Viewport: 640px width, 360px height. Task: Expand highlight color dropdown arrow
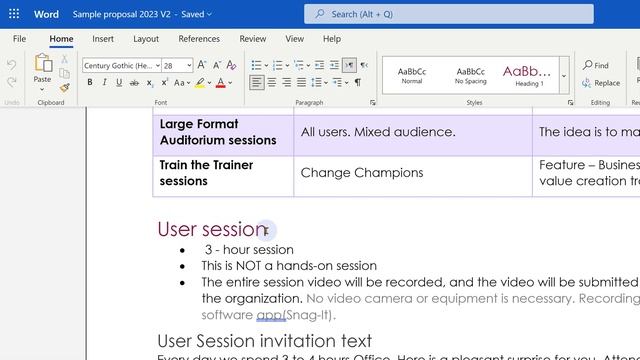coord(209,83)
